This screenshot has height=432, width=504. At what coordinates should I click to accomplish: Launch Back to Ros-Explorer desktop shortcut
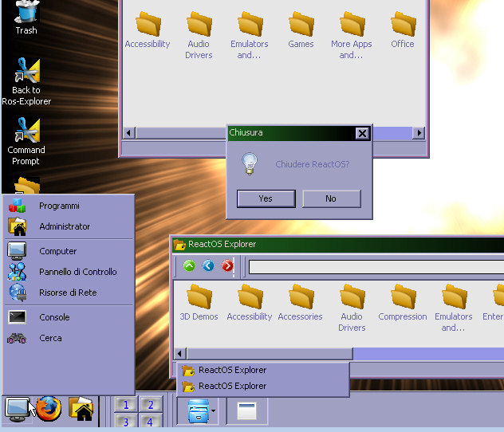(x=27, y=81)
